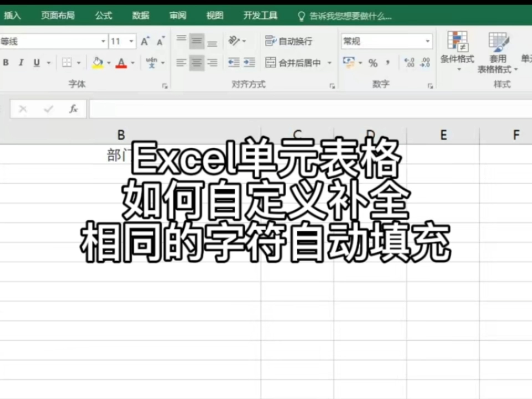Toggle 自动换行 wrap text
Viewport: 532px width, 399px height.
(288, 41)
